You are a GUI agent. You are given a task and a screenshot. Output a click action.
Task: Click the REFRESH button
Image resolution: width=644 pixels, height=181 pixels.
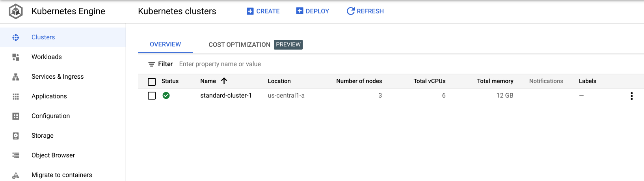point(365,11)
